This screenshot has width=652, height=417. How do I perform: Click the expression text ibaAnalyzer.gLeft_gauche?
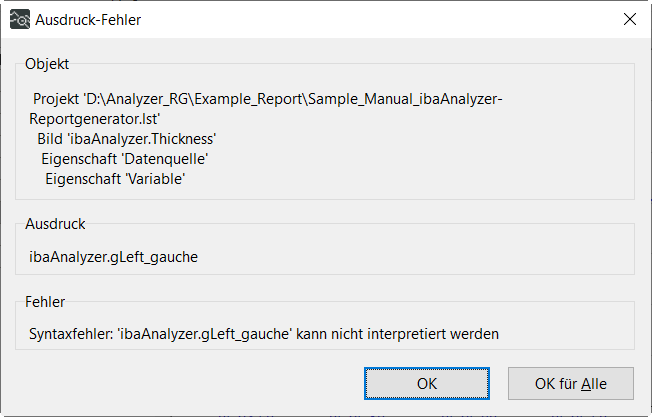pos(114,257)
